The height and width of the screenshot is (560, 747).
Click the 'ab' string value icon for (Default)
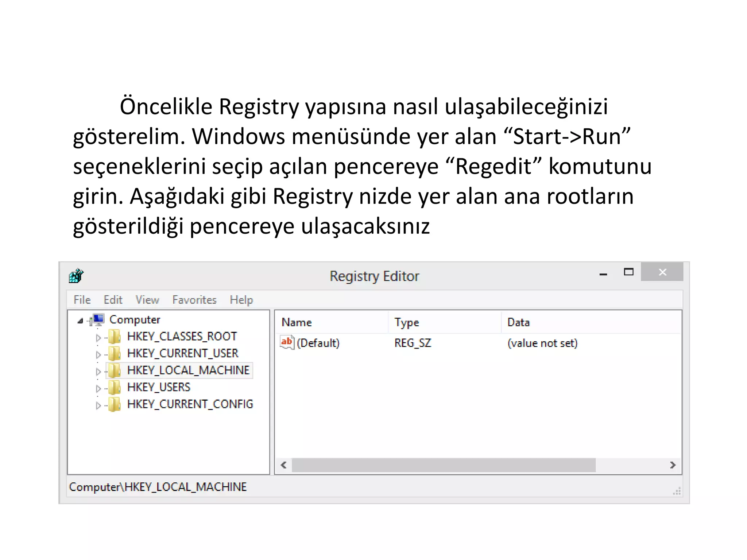point(287,342)
